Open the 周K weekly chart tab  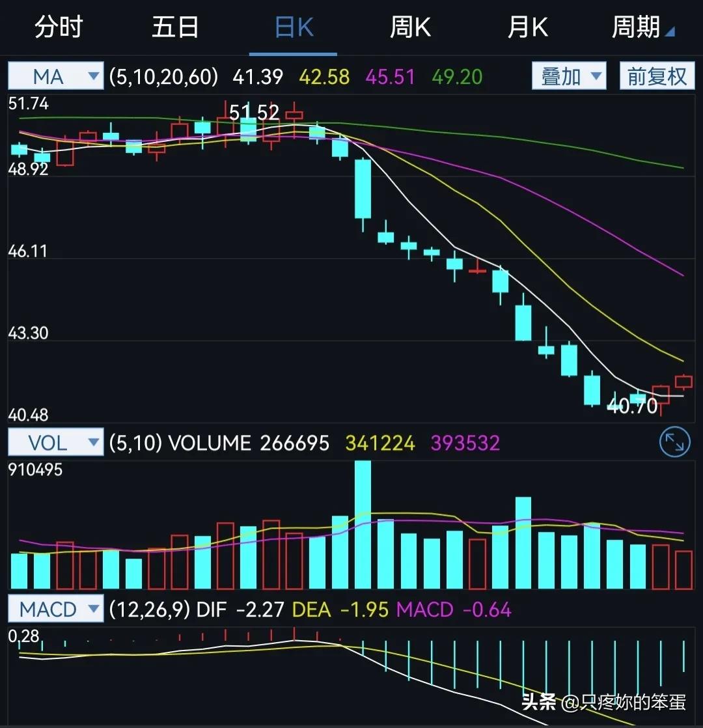coord(410,27)
